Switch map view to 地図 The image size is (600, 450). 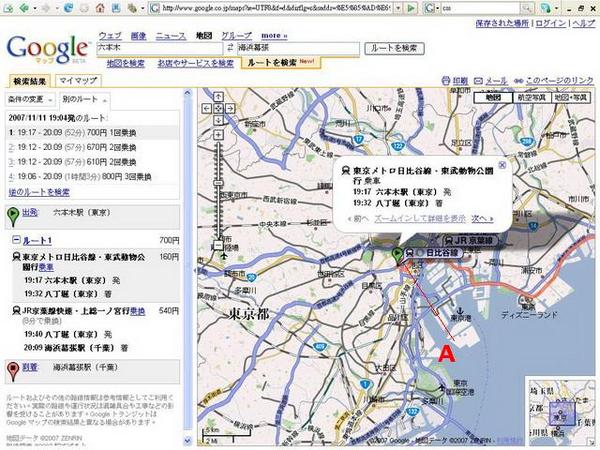click(493, 98)
